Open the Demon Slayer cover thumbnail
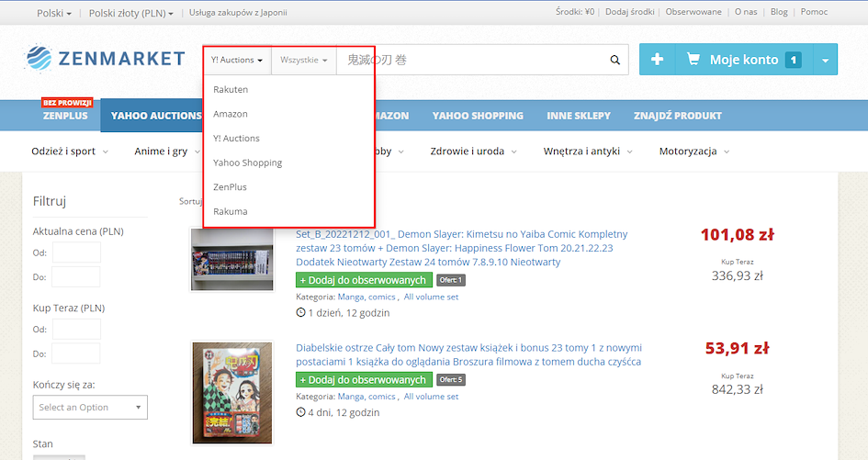Image resolution: width=868 pixels, height=460 pixels. tap(232, 392)
